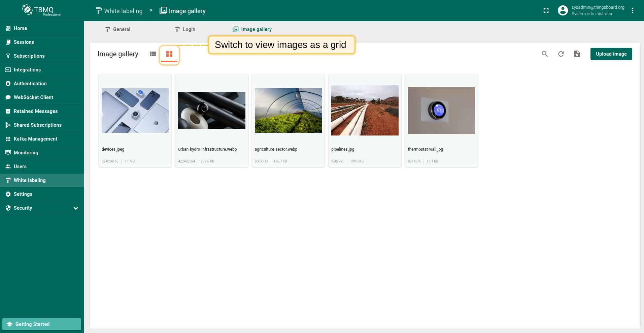Go to Kafka Management in sidebar
The width and height of the screenshot is (644, 333).
click(35, 139)
